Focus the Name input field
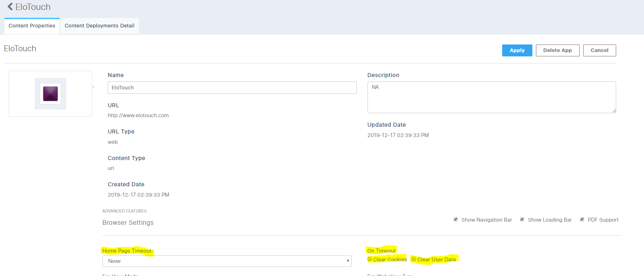 tap(232, 88)
